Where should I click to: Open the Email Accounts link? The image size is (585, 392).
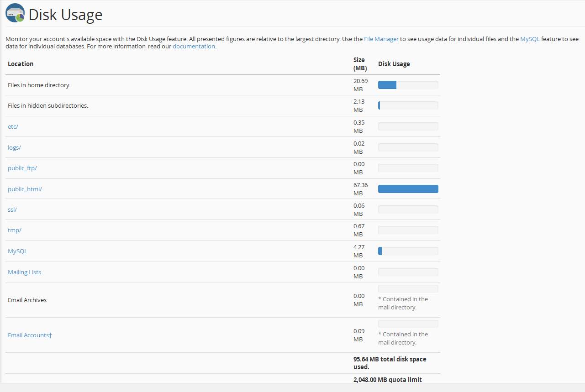click(30, 335)
